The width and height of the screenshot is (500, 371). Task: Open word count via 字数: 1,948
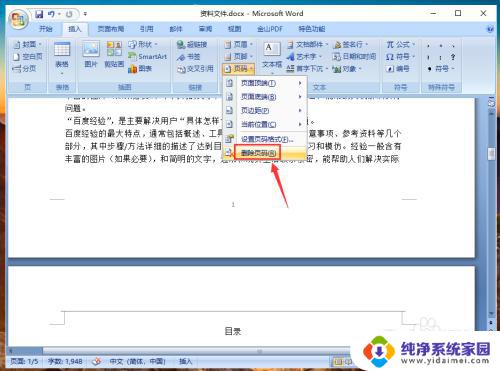coord(65,361)
